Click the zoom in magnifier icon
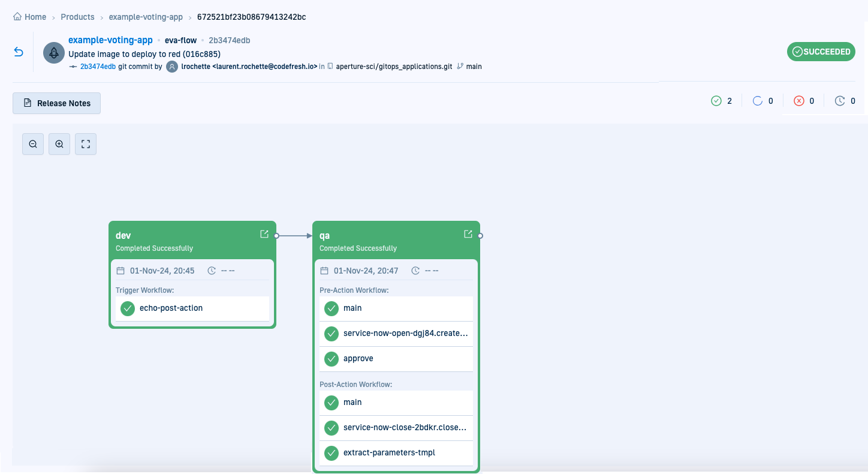Image resolution: width=868 pixels, height=474 pixels. [x=59, y=144]
